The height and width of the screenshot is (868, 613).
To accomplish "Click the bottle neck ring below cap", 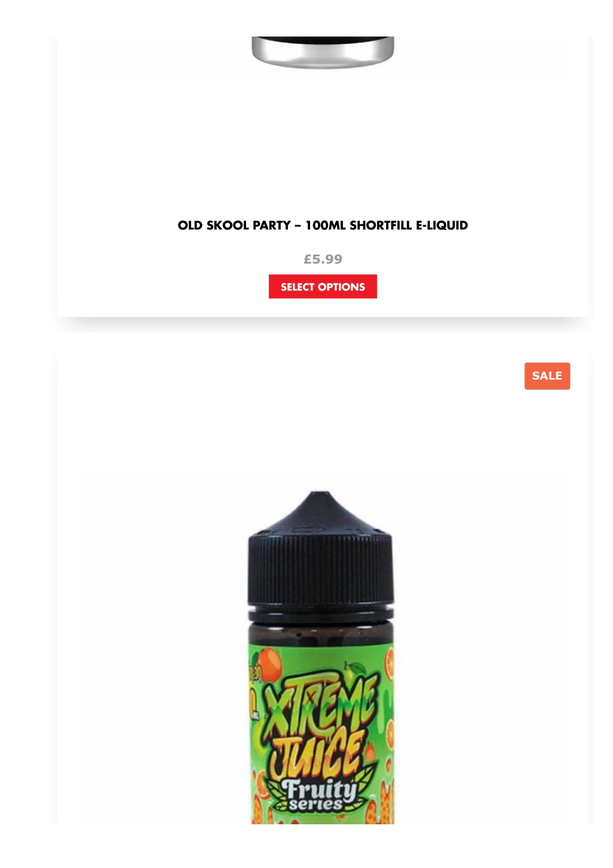I will (x=321, y=614).
